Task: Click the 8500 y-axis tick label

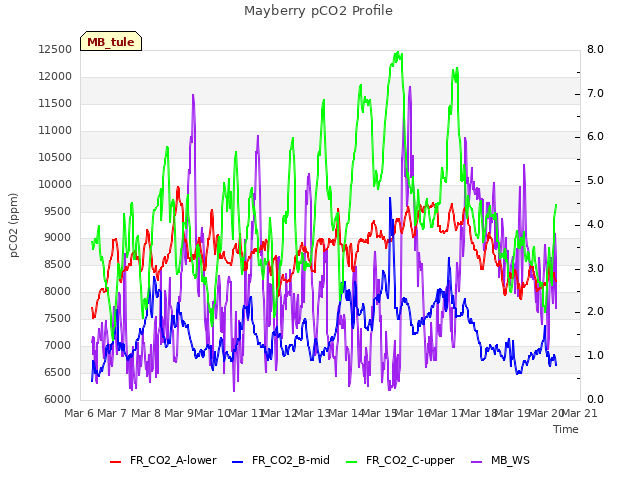Action: click(58, 265)
